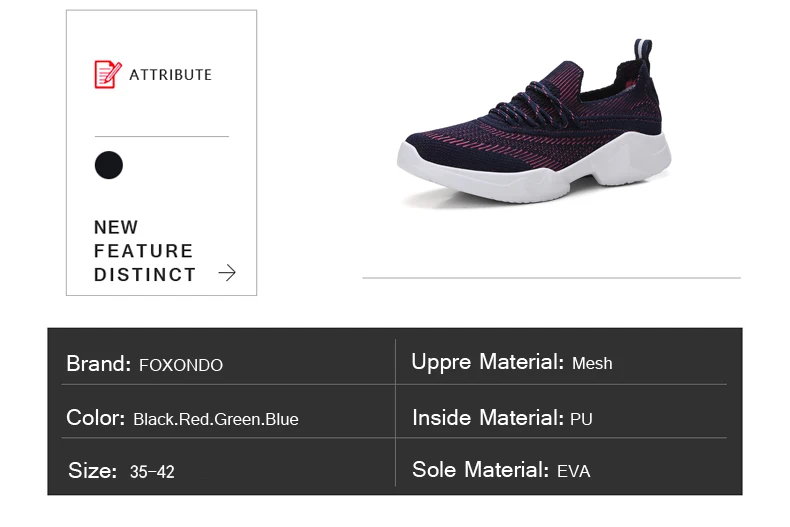Click the Brand: label

(99, 363)
